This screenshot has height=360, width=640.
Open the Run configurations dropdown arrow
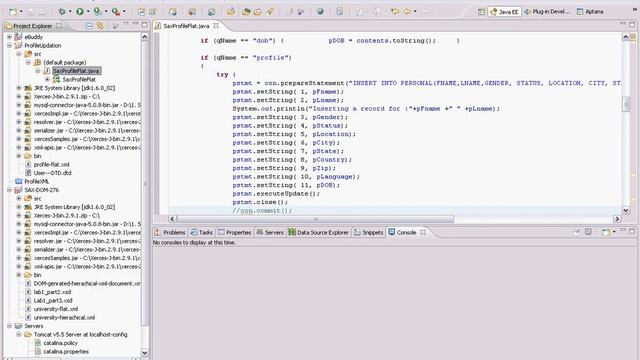pyautogui.click(x=88, y=12)
